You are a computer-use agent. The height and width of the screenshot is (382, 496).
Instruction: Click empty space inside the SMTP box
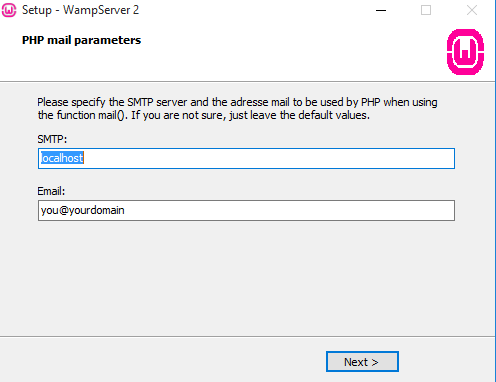coord(267,158)
